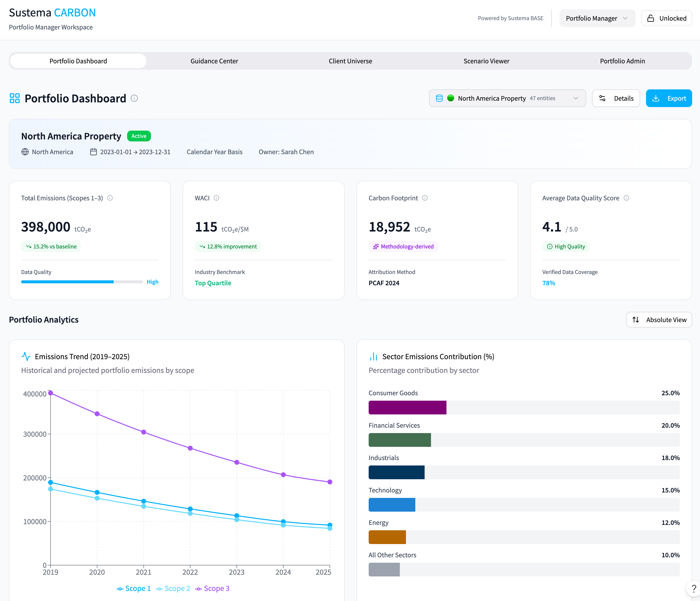Click the Top Quartile benchmark text
This screenshot has height=601, width=700.
[x=213, y=283]
